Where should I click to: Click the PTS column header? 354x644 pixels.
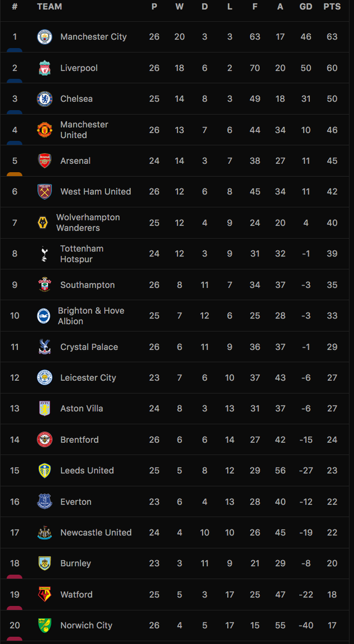[x=332, y=6]
